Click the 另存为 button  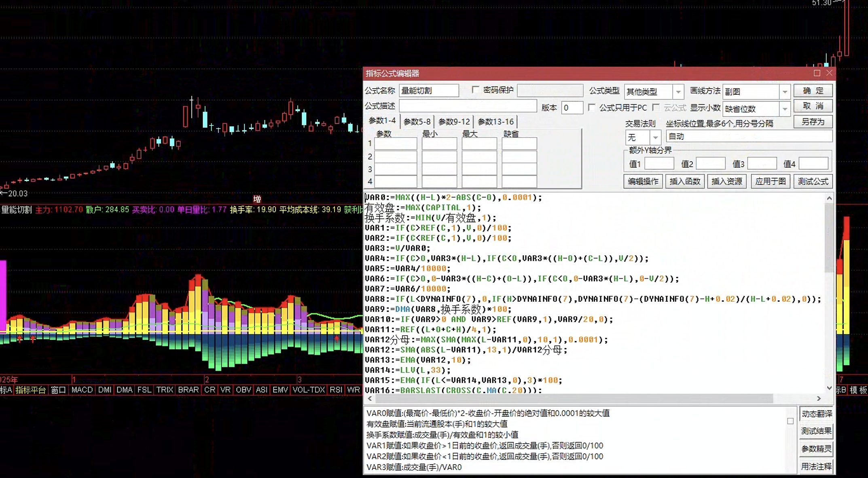pyautogui.click(x=813, y=122)
